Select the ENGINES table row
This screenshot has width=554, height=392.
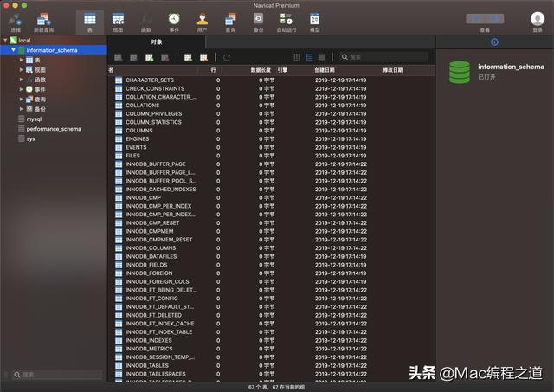point(271,138)
